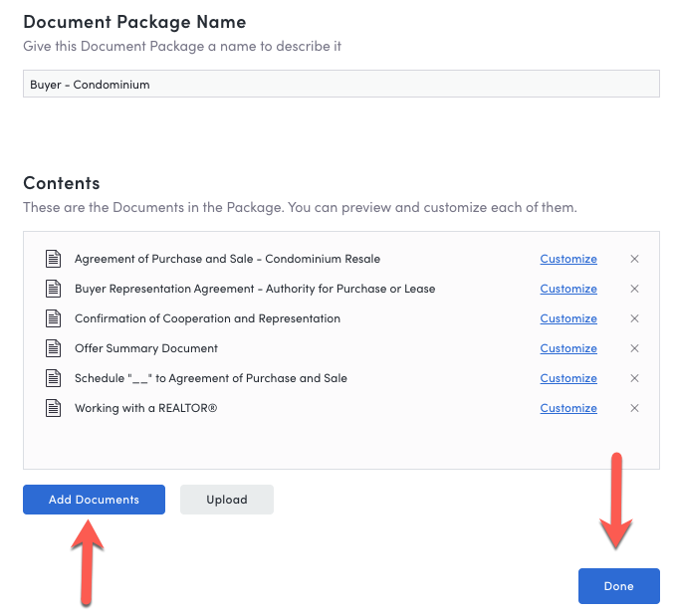This screenshot has width=677, height=616.
Task: Open Customize for Offer Summary Document
Action: [568, 348]
